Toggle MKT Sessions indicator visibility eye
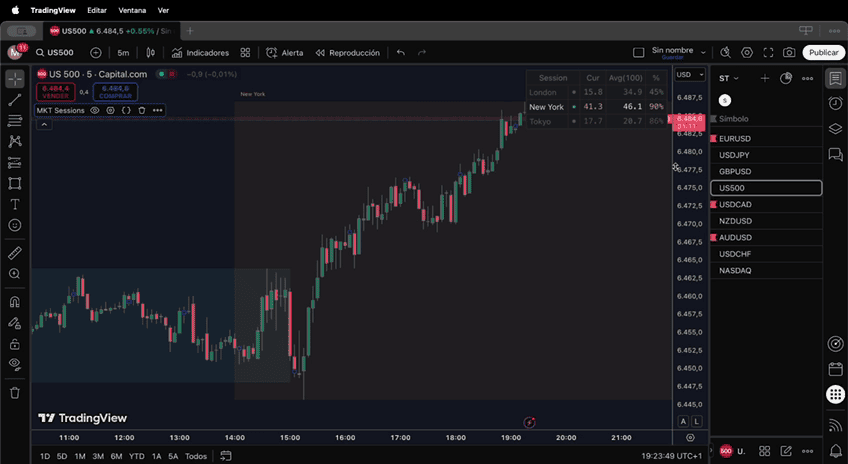This screenshot has width=848, height=464. tap(95, 110)
